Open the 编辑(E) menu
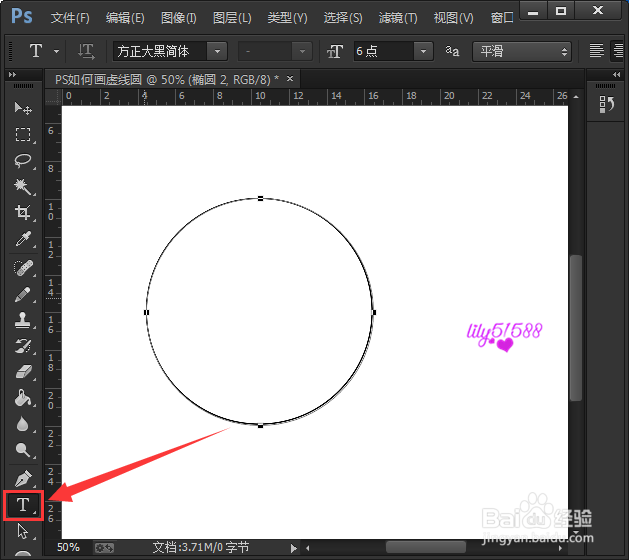Screen dimensions: 629x560 coord(125,18)
